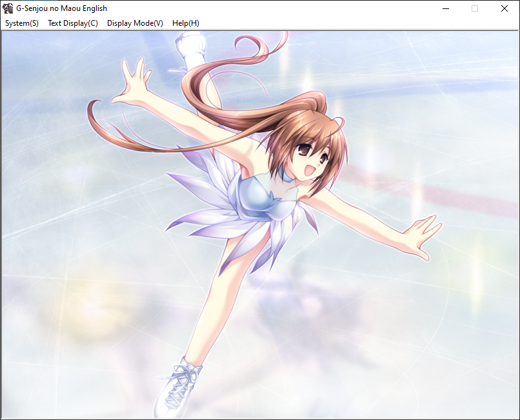
Task: Close the G-Senjou no Maou window
Action: coord(505,8)
